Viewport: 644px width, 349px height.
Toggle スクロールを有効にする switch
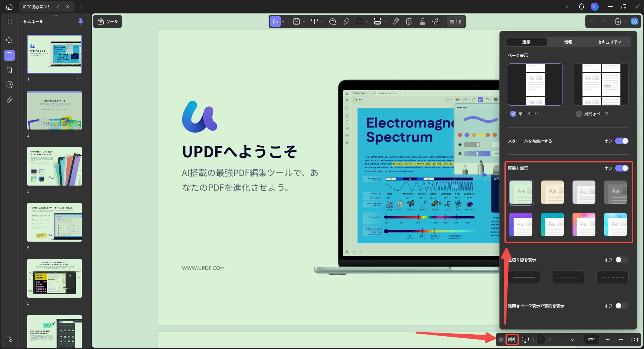[x=622, y=141]
